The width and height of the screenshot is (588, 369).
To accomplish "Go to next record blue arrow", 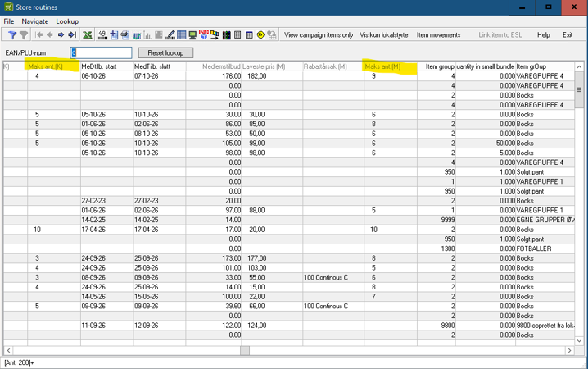I will 61,35.
